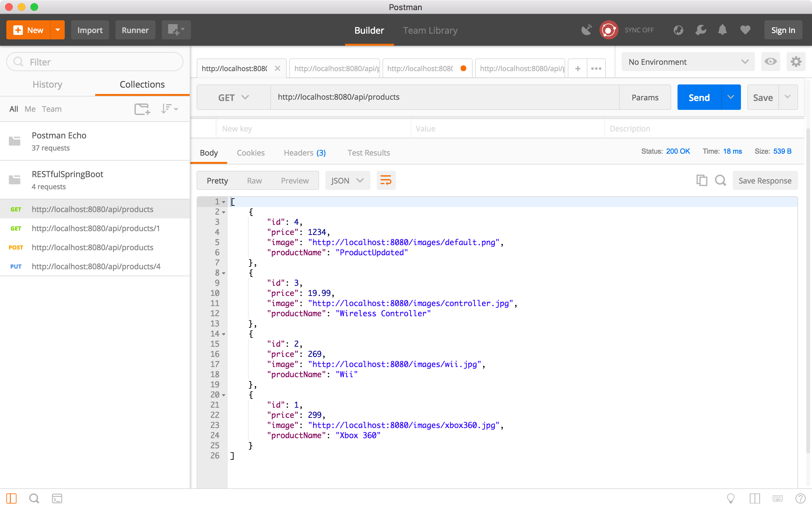812x508 pixels.
Task: Open keyboard shortcuts icon at bottom right
Action: click(x=777, y=498)
